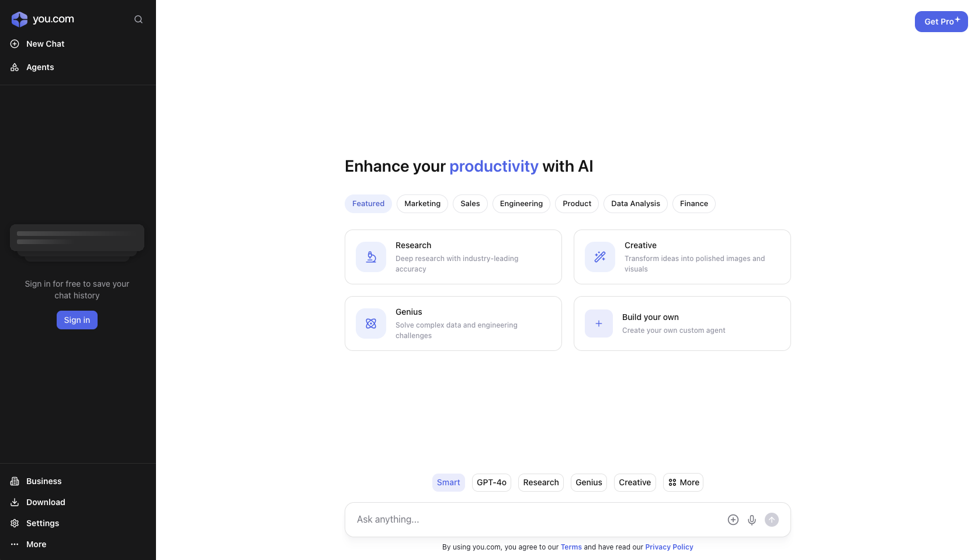Click the Business label in sidebar

44,481
